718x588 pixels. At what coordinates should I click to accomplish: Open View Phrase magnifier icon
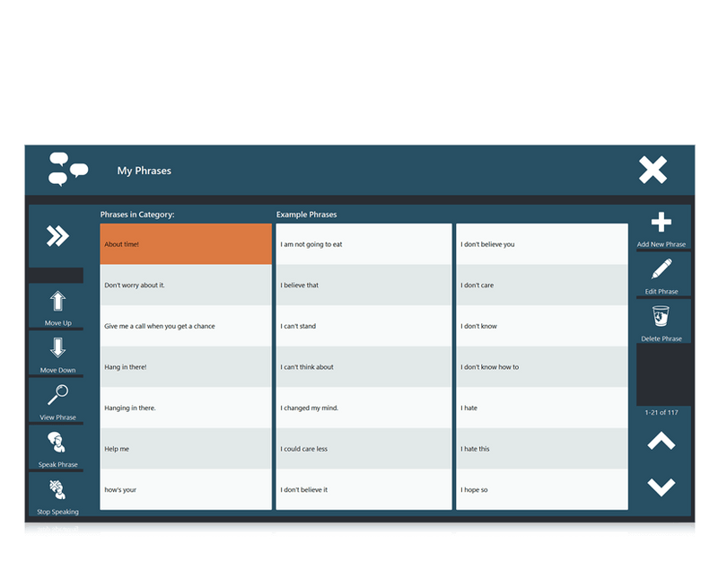(57, 395)
